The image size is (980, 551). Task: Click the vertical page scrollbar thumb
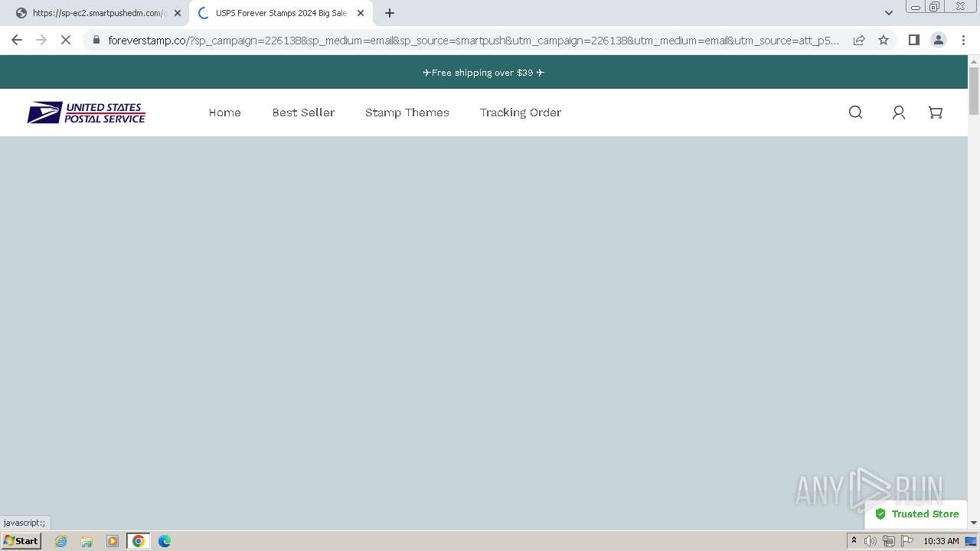974,91
